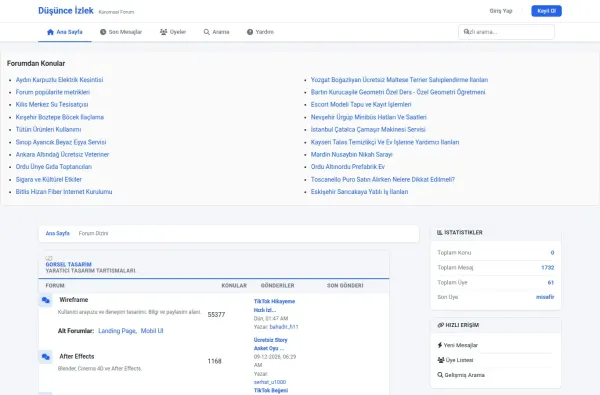
Task: Click the Wireframe topic count 55377
Action: (x=216, y=315)
